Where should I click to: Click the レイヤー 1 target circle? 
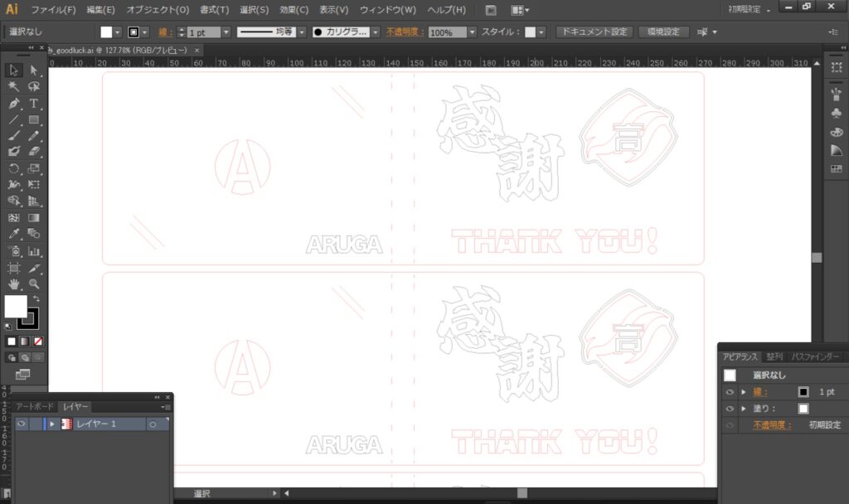[153, 424]
